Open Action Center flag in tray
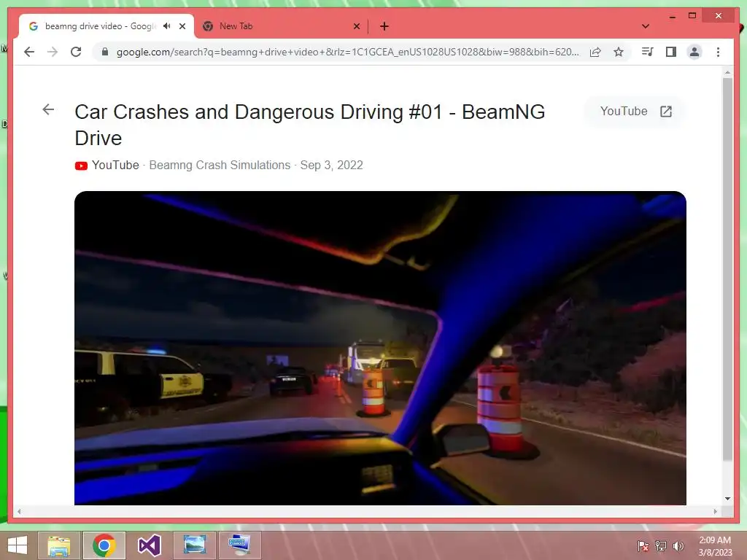Viewport: 747px width, 560px height. pyautogui.click(x=643, y=545)
